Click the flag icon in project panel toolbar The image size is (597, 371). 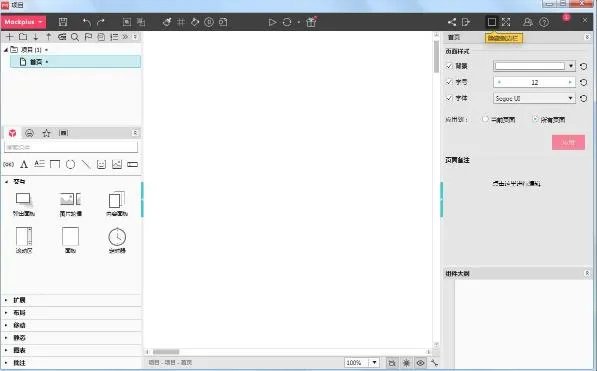pyautogui.click(x=88, y=37)
